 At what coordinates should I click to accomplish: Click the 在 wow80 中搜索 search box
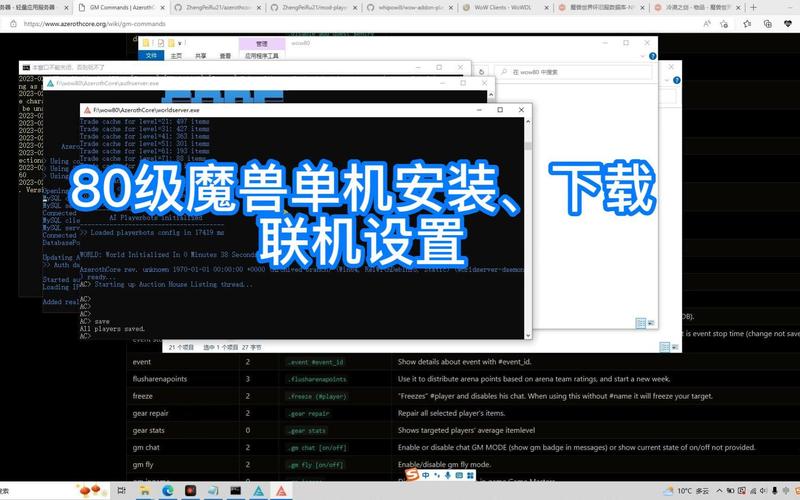(573, 72)
